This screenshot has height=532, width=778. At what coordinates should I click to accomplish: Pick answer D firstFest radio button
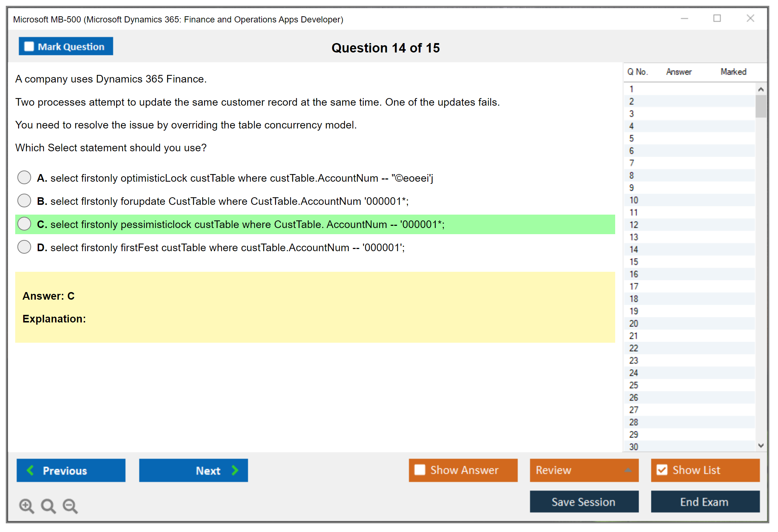[24, 247]
